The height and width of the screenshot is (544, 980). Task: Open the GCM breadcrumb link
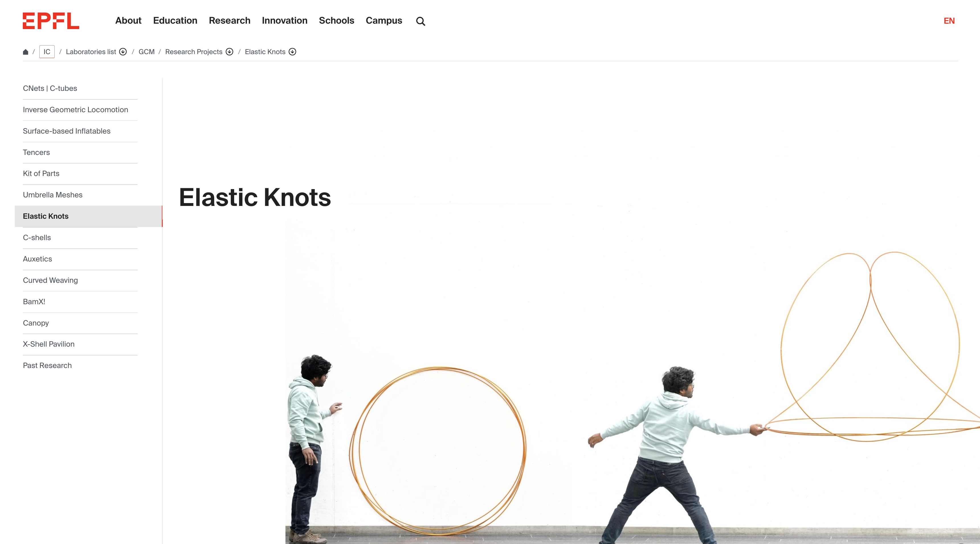[x=146, y=52]
